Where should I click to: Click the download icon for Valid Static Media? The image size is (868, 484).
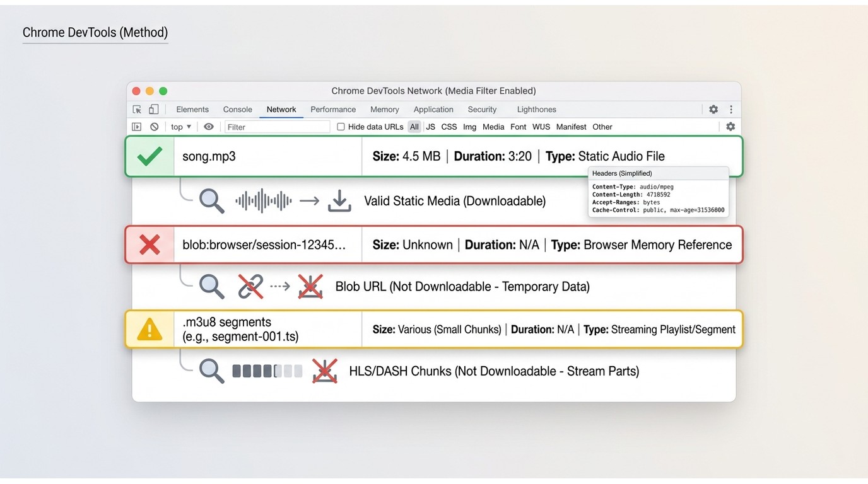coord(339,201)
